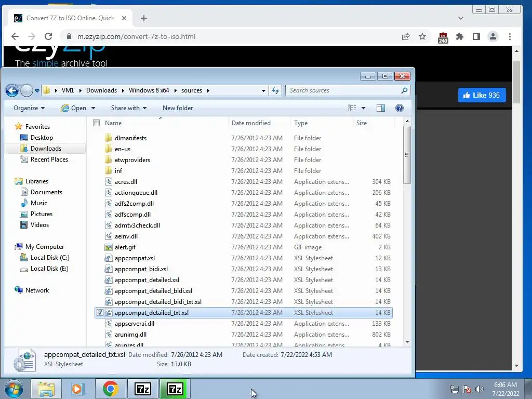Tick the select-all checkbox in header
The height and width of the screenshot is (399, 532).
[96, 123]
